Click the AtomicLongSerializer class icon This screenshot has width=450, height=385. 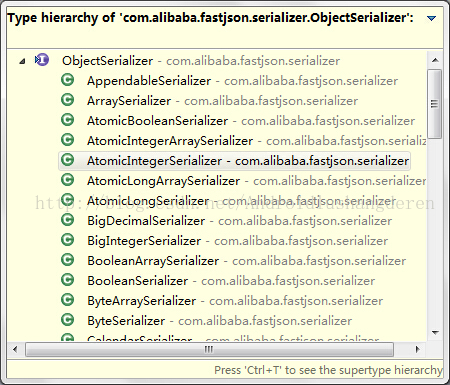click(68, 200)
